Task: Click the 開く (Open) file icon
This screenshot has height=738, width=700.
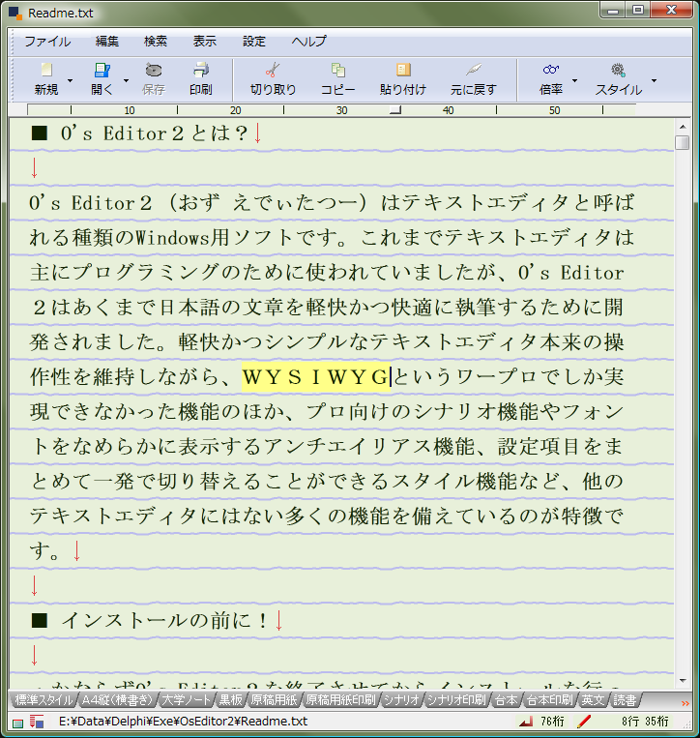Action: [x=102, y=71]
